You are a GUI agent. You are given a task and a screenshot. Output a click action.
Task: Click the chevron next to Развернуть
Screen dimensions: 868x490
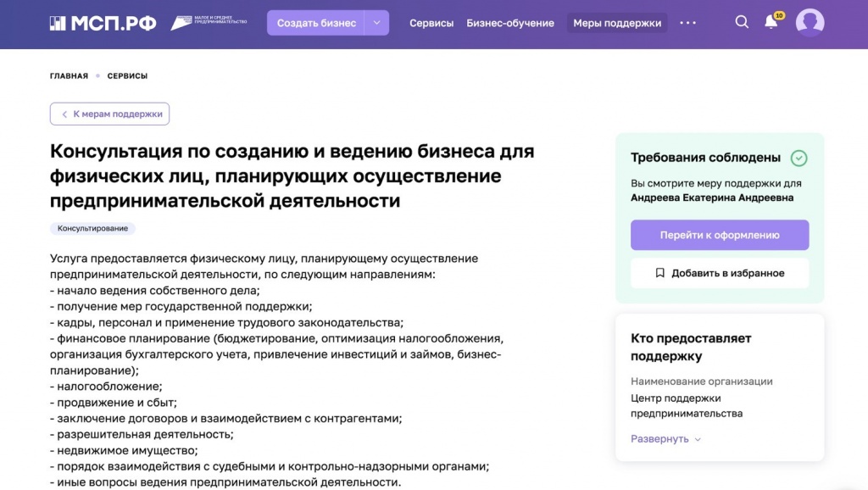698,439
